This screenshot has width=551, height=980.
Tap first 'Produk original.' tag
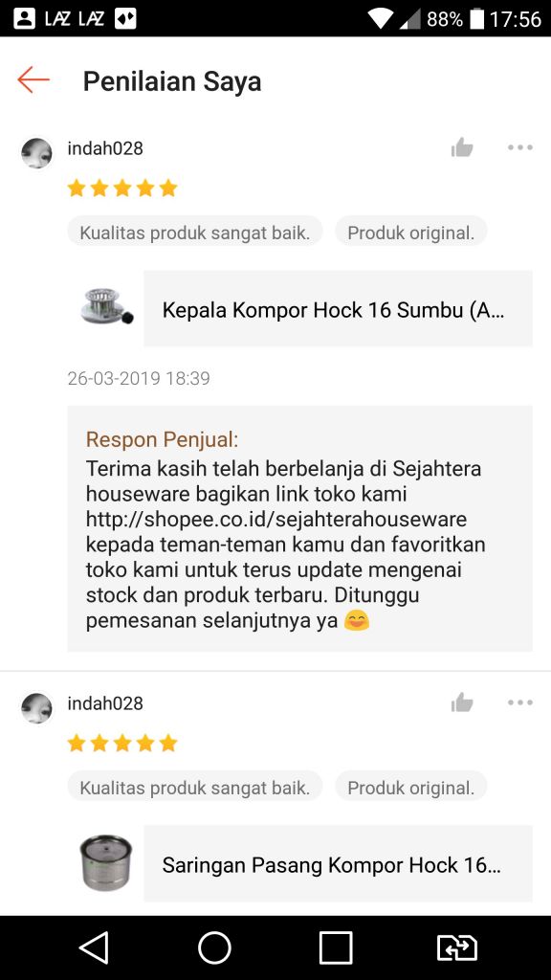pos(411,233)
